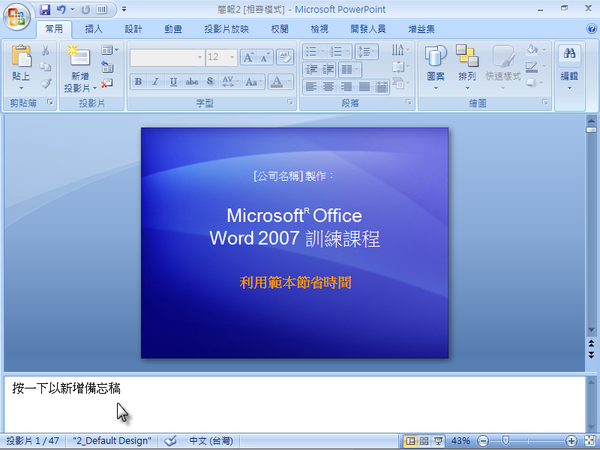The width and height of the screenshot is (600, 450).
Task: Toggle Underline formatting
Action: pyautogui.click(x=173, y=82)
